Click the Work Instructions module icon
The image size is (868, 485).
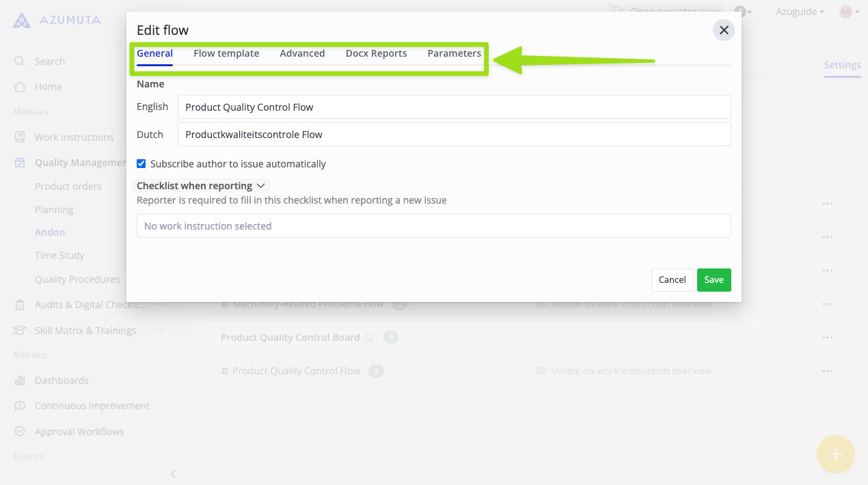(x=20, y=137)
